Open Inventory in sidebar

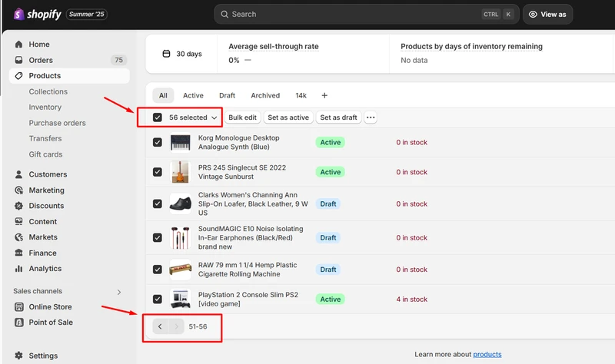pyautogui.click(x=45, y=107)
